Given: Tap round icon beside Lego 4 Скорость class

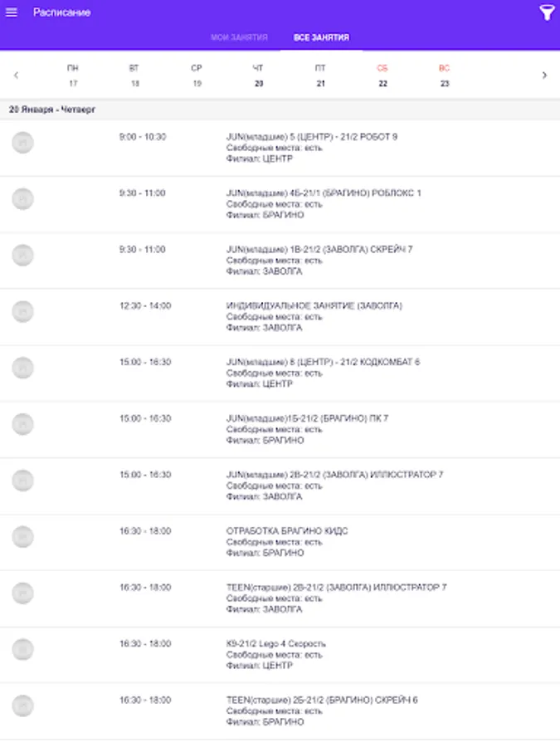Looking at the screenshot, I should [x=23, y=650].
